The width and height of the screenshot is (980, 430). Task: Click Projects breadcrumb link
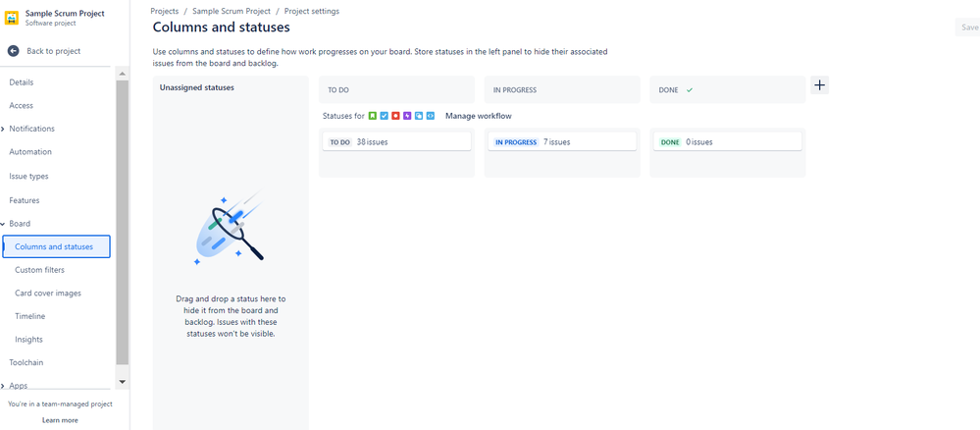coord(165,11)
